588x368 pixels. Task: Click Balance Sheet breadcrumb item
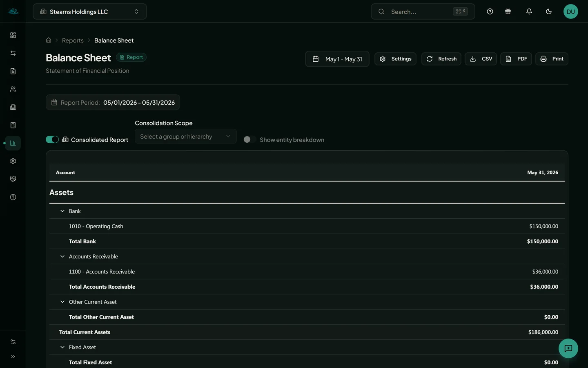click(x=114, y=40)
